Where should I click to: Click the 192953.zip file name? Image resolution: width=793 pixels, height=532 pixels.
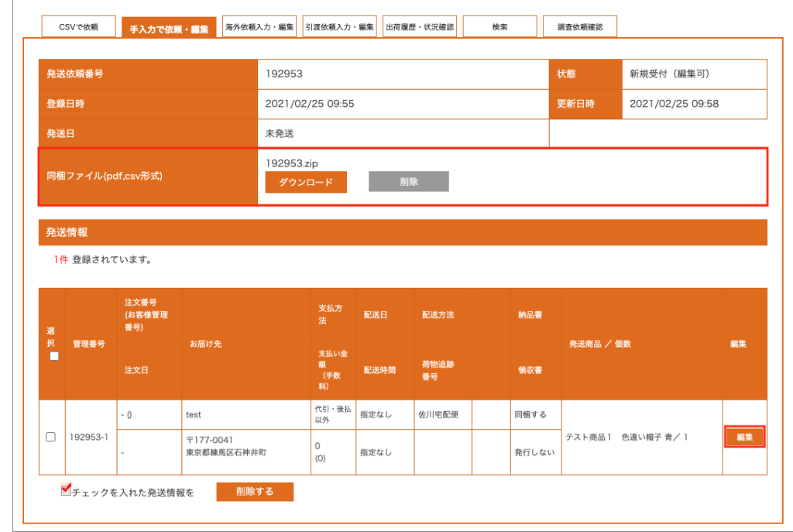292,163
